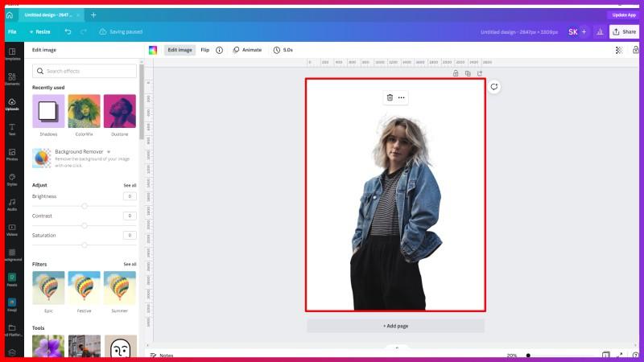The image size is (644, 362).
Task: Open the image color picker swatch
Action: click(153, 50)
